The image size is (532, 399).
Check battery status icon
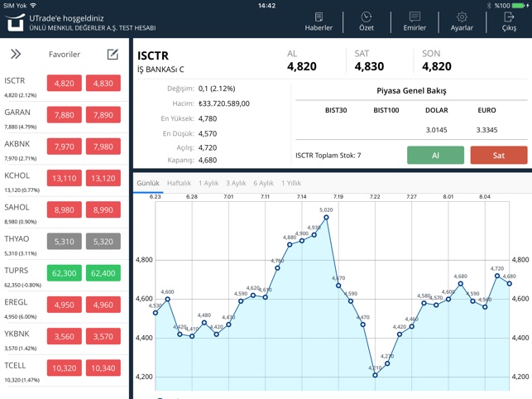pos(519,6)
